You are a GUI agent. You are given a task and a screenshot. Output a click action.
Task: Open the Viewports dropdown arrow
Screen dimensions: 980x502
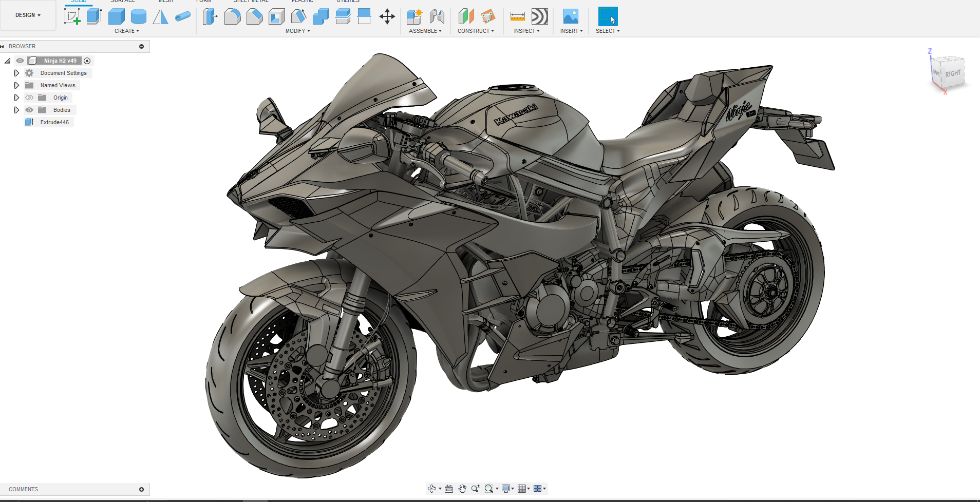click(544, 489)
